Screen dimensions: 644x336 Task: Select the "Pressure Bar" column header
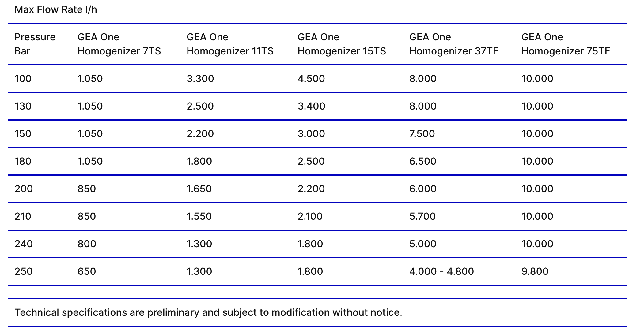coord(35,44)
